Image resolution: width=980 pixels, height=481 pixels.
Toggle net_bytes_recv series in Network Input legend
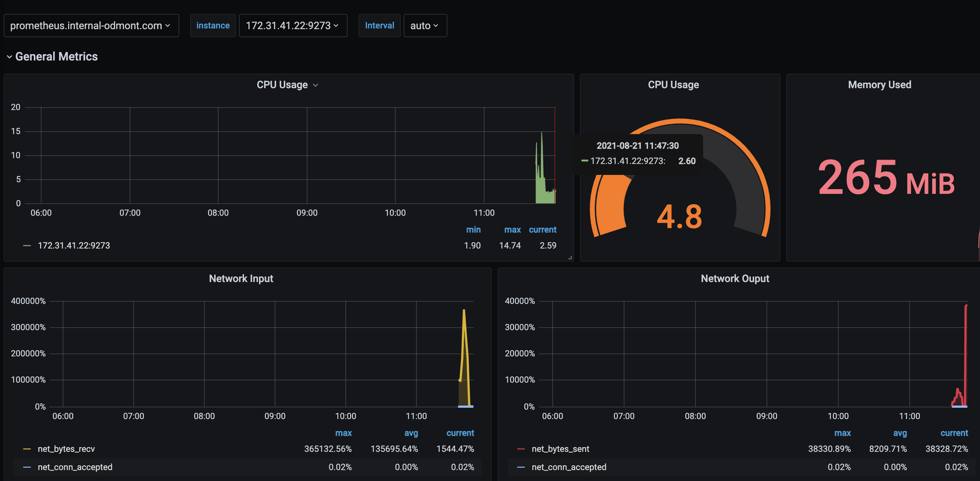(66, 449)
